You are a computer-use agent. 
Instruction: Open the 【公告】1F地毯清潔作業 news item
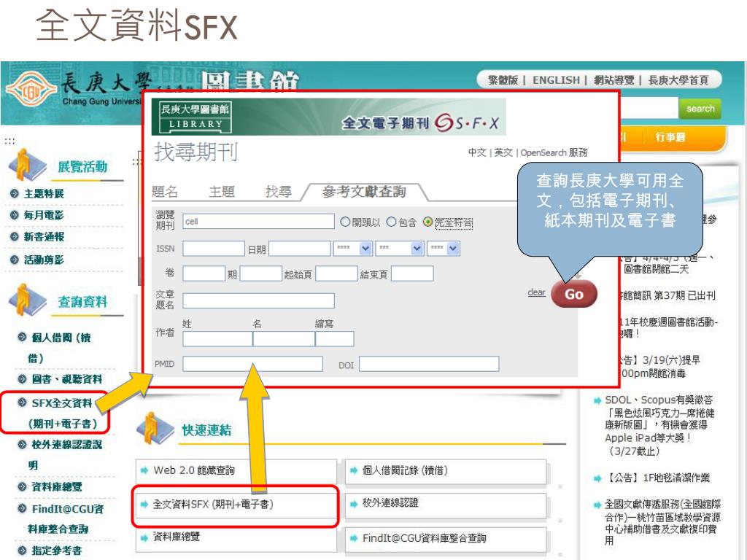coord(657,478)
